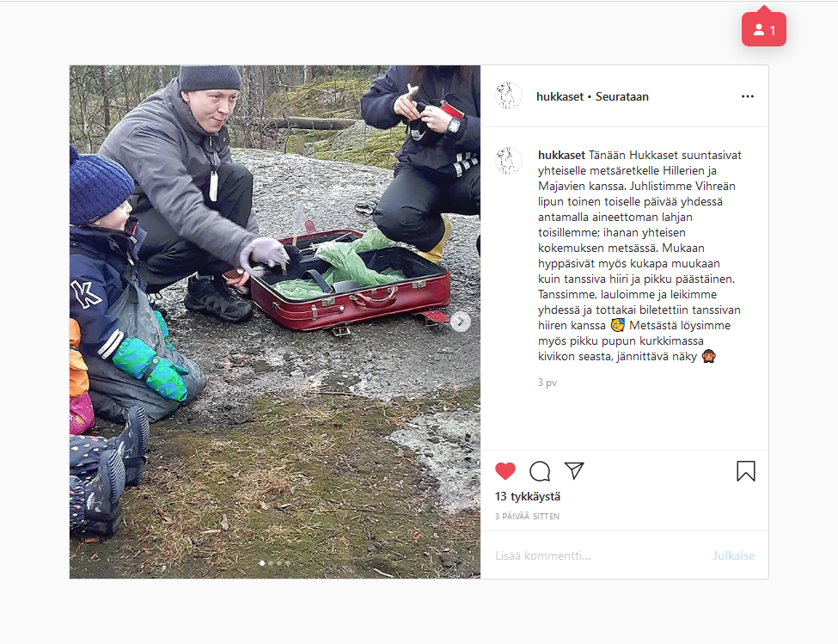
Task: Click the red suitcase post photo
Action: 275,322
